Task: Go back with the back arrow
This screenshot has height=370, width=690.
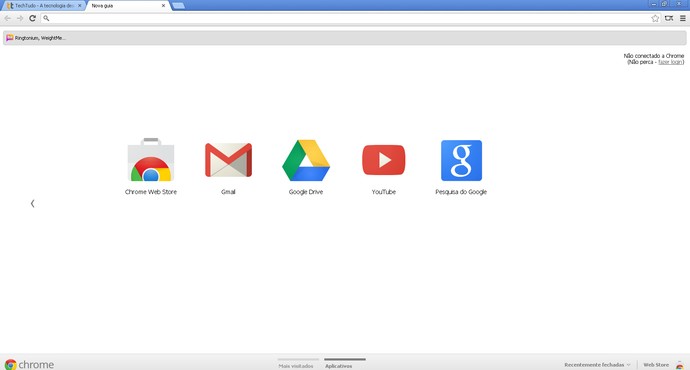Action: pos(7,18)
